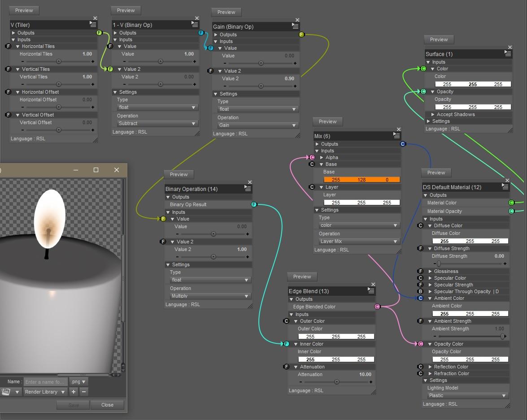
Task: Expand Accept Shadows in Surface (1)
Action: [433, 115]
